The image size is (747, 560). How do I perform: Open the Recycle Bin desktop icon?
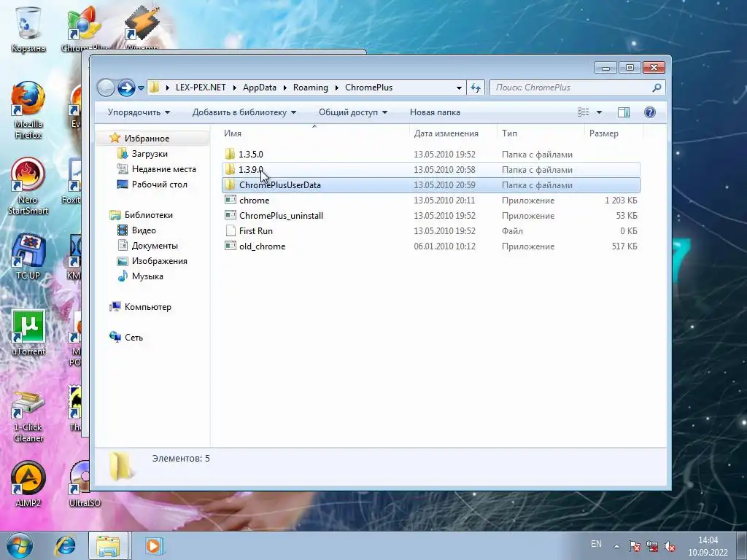click(28, 28)
